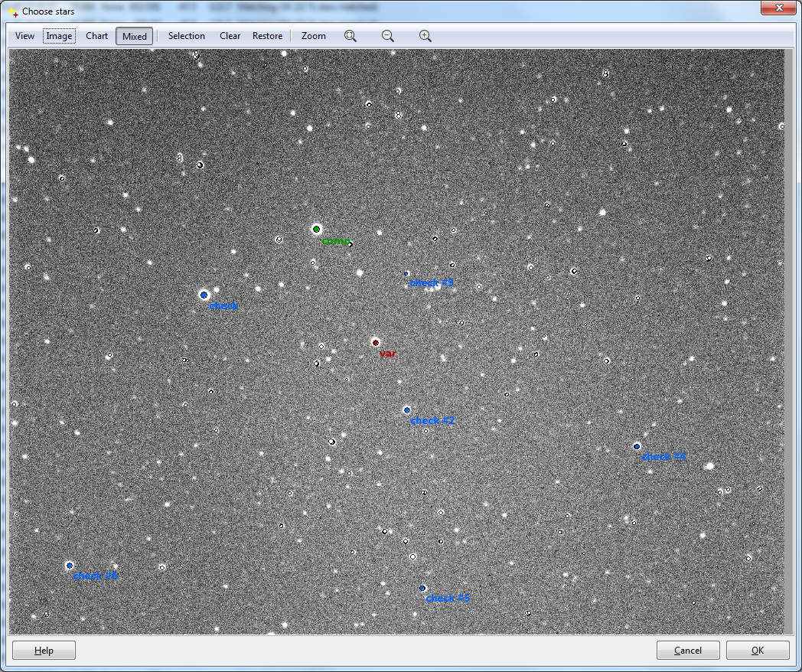This screenshot has height=672, width=802.
Task: Close the Choose stars dialog
Action: [x=779, y=8]
